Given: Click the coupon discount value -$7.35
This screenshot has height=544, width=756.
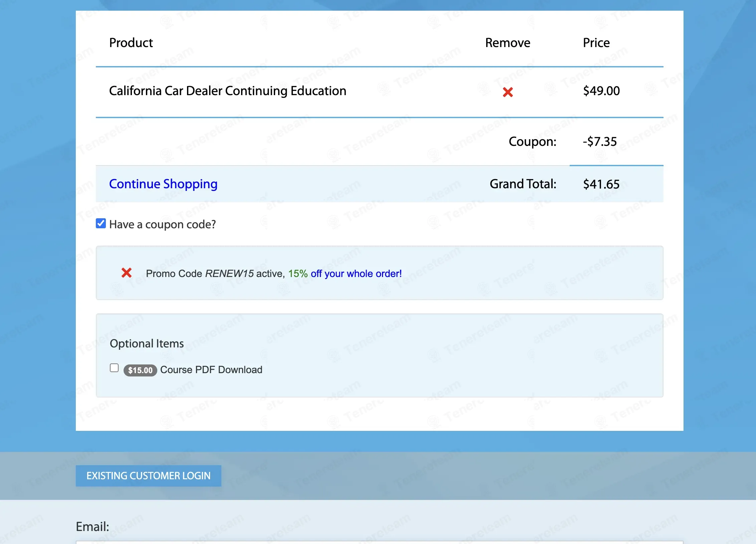Looking at the screenshot, I should (600, 142).
